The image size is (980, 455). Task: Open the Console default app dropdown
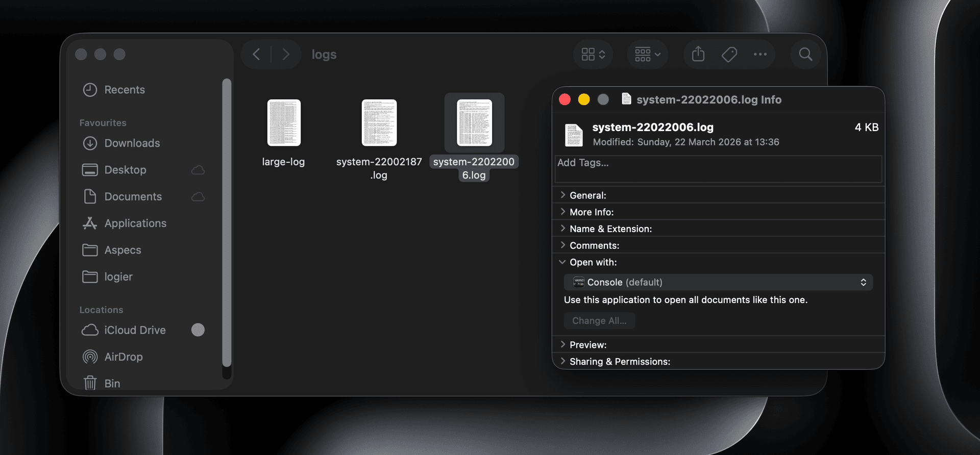(718, 282)
